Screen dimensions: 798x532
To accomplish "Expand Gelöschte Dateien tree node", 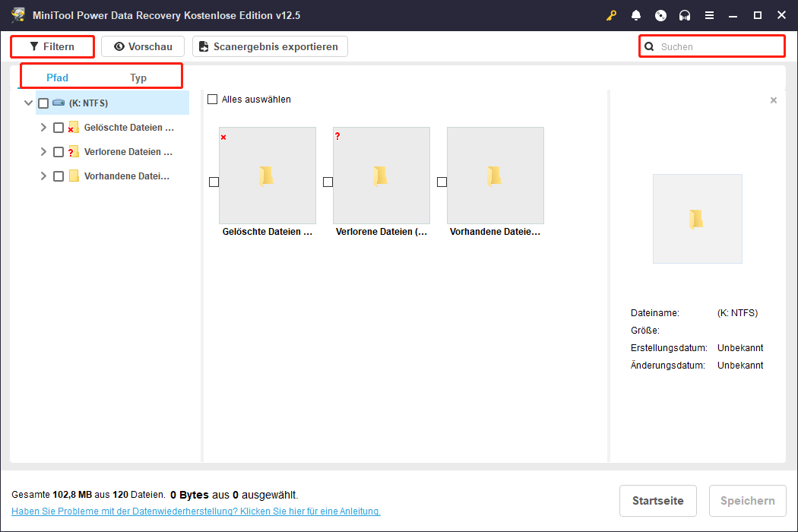I will click(43, 127).
